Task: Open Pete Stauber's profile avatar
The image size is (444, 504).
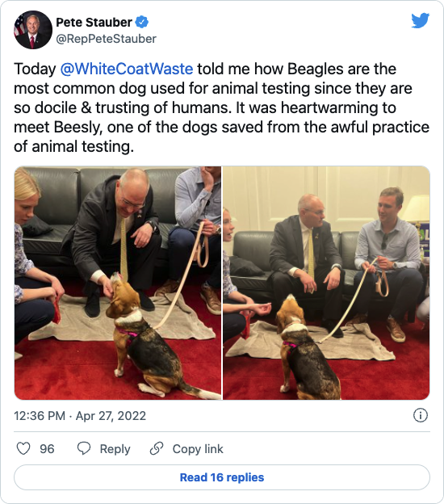Action: [33, 30]
